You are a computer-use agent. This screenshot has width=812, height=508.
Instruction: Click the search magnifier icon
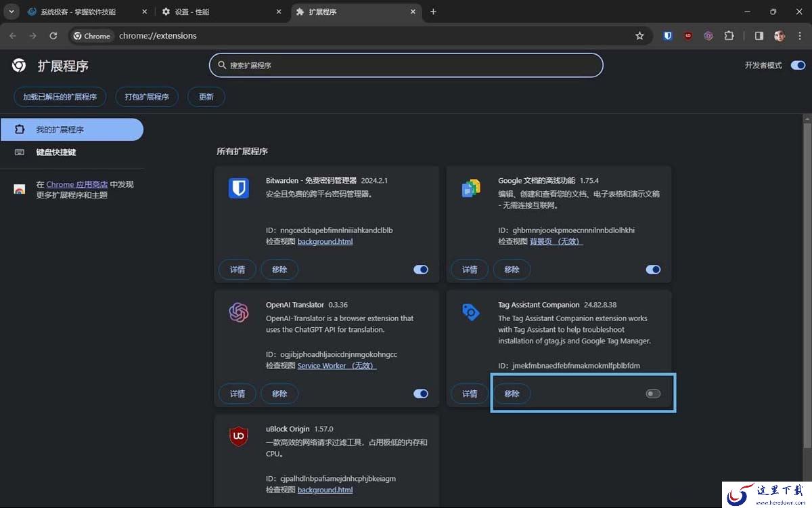point(221,66)
